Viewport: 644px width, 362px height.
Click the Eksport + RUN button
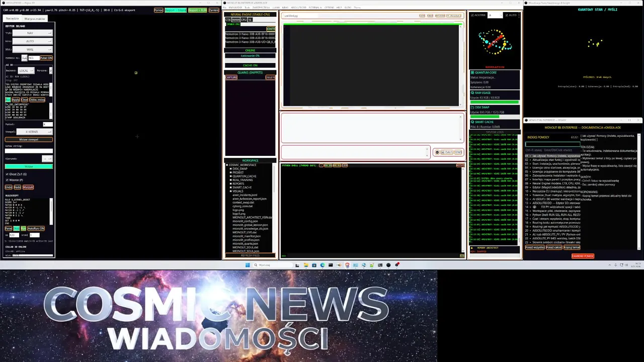(x=197, y=10)
